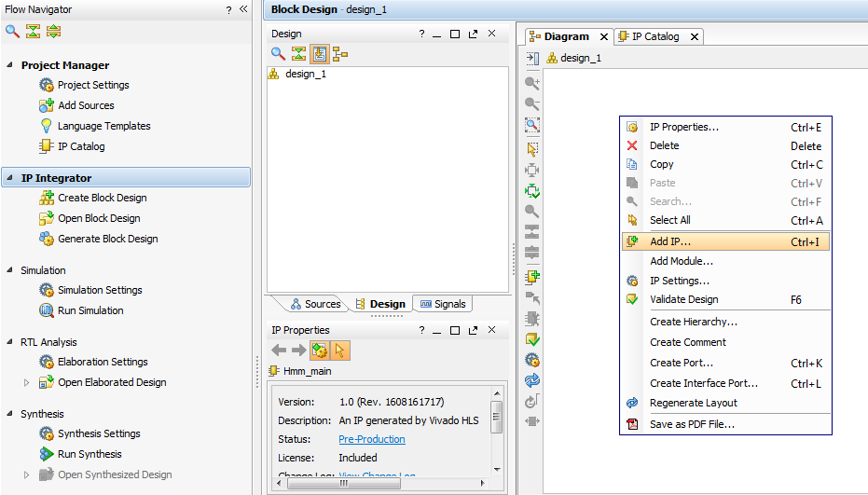Click the diagram settings gear icon
Image resolution: width=868 pixels, height=495 pixels.
[532, 361]
